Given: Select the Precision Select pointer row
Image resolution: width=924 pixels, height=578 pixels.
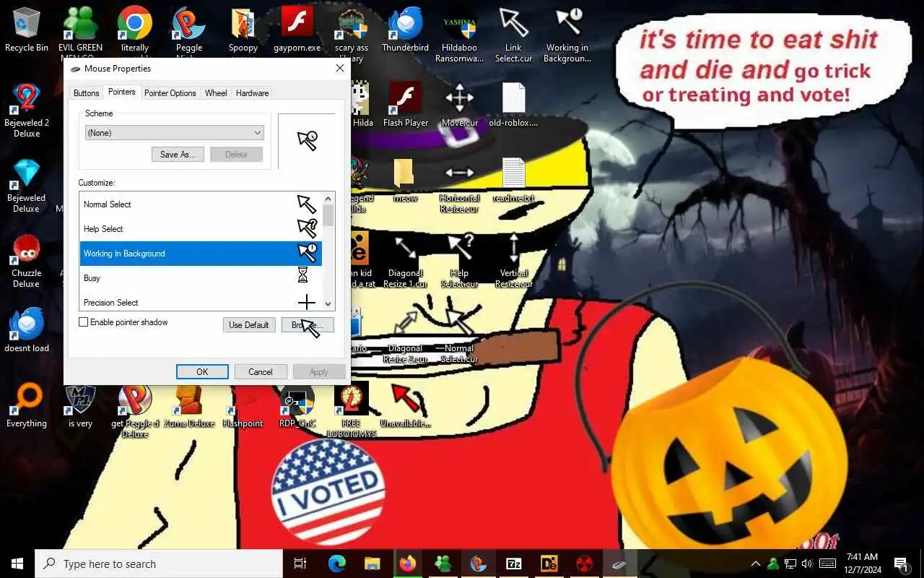Looking at the screenshot, I should (201, 301).
